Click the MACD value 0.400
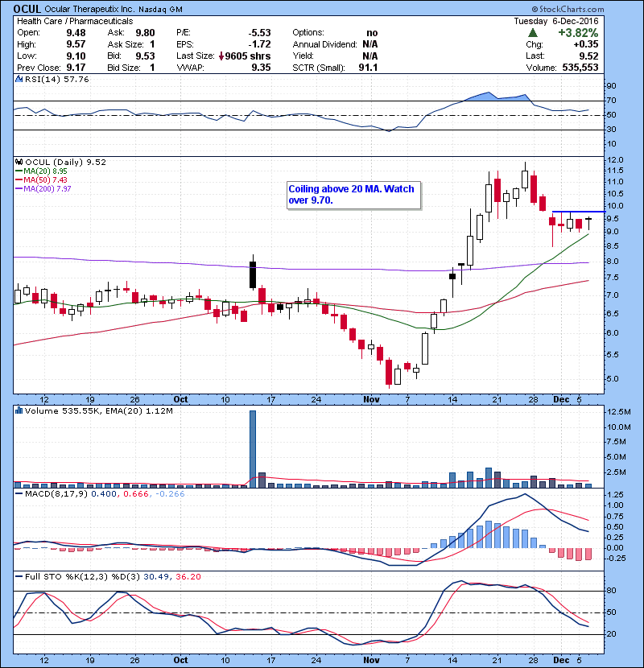The height and width of the screenshot is (668, 644). pyautogui.click(x=104, y=494)
